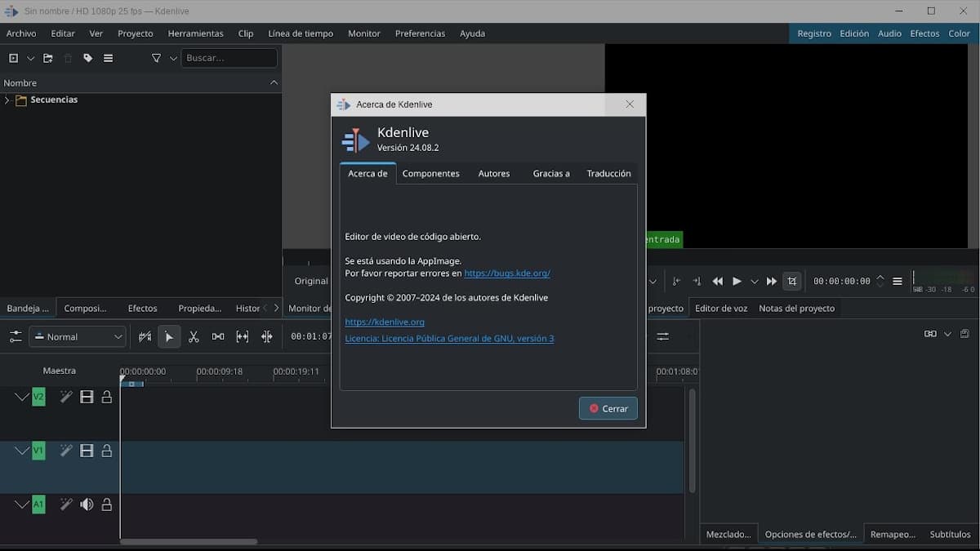980x551 pixels.
Task: Open effects wand on track V2
Action: pyautogui.click(x=66, y=397)
